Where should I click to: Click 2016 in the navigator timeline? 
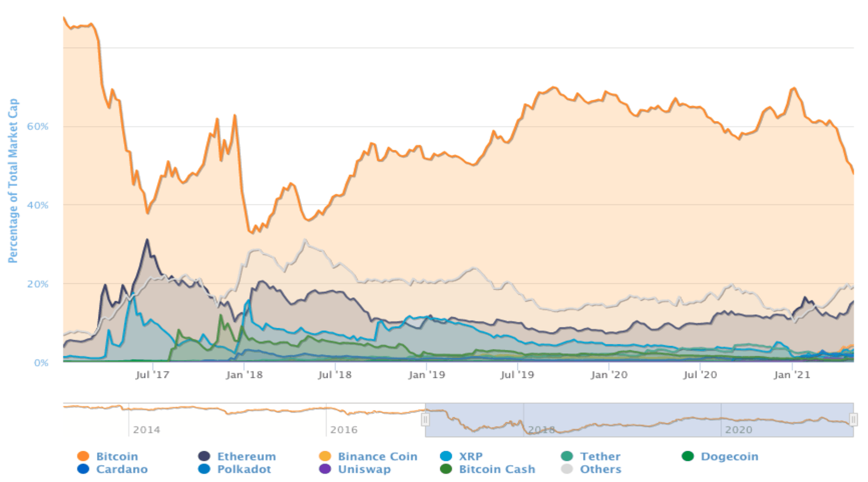coord(344,429)
